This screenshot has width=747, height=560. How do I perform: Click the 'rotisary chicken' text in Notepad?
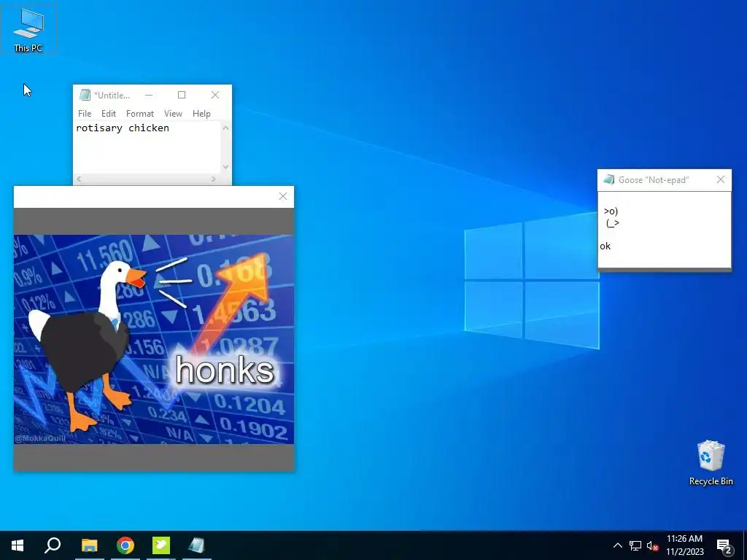coord(123,128)
